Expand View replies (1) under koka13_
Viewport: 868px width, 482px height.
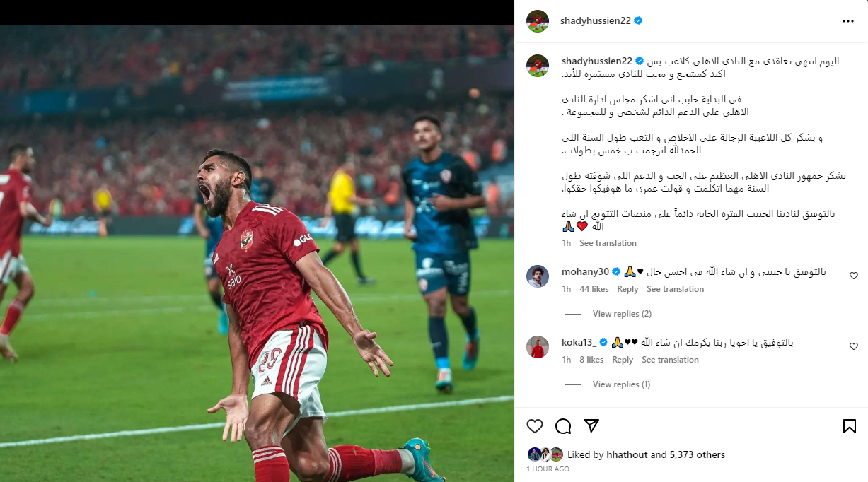(621, 384)
